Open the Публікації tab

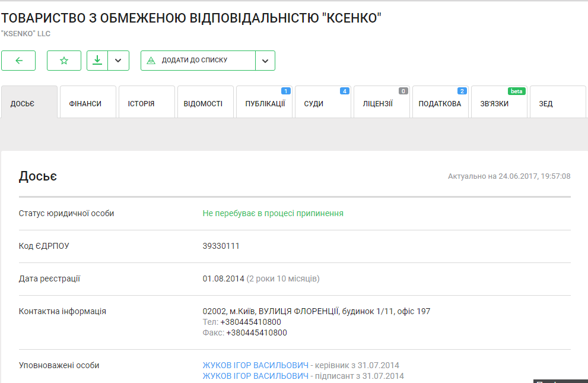(x=264, y=103)
